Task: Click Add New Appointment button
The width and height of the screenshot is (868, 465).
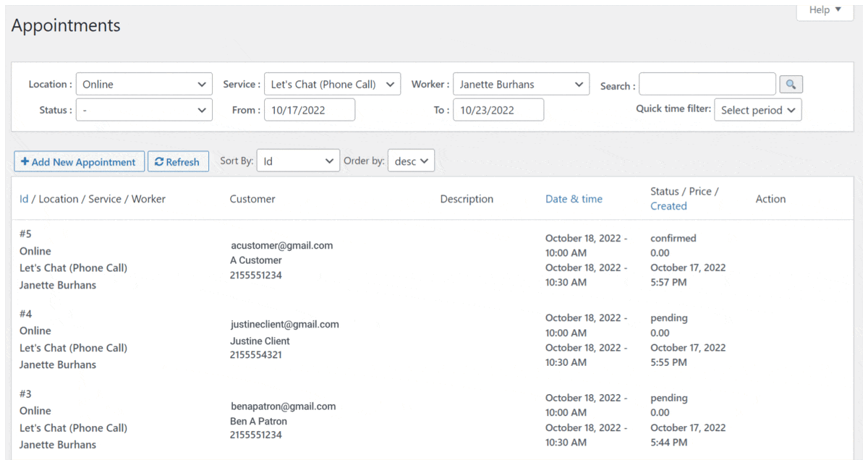Action: tap(79, 162)
